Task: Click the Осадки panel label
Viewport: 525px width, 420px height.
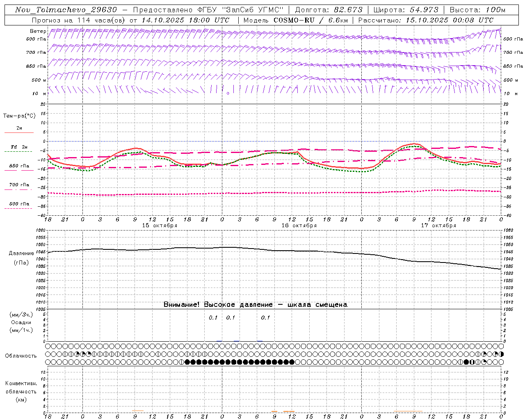Action: click(x=21, y=322)
